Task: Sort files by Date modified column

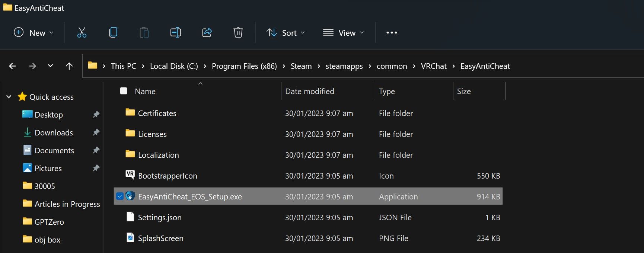Action: [309, 91]
